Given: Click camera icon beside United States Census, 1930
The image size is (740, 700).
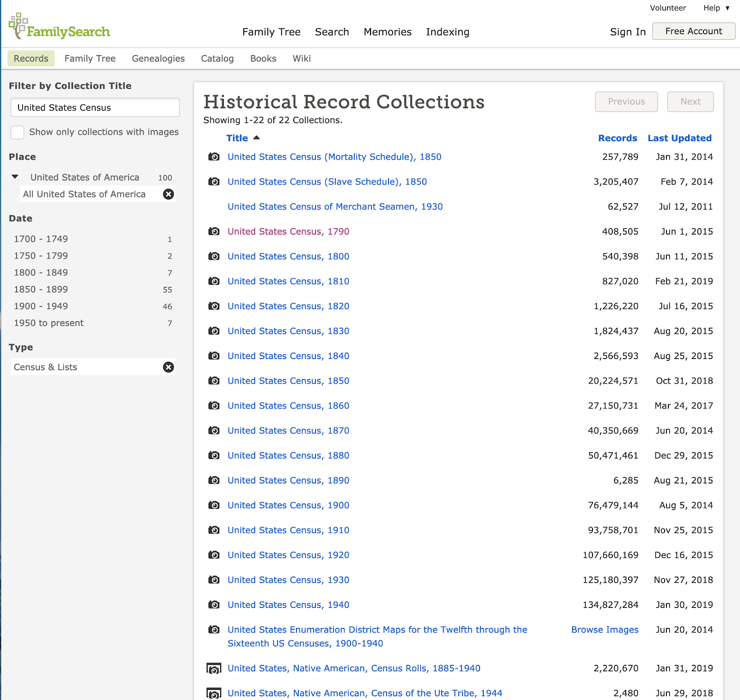Looking at the screenshot, I should click(x=214, y=580).
